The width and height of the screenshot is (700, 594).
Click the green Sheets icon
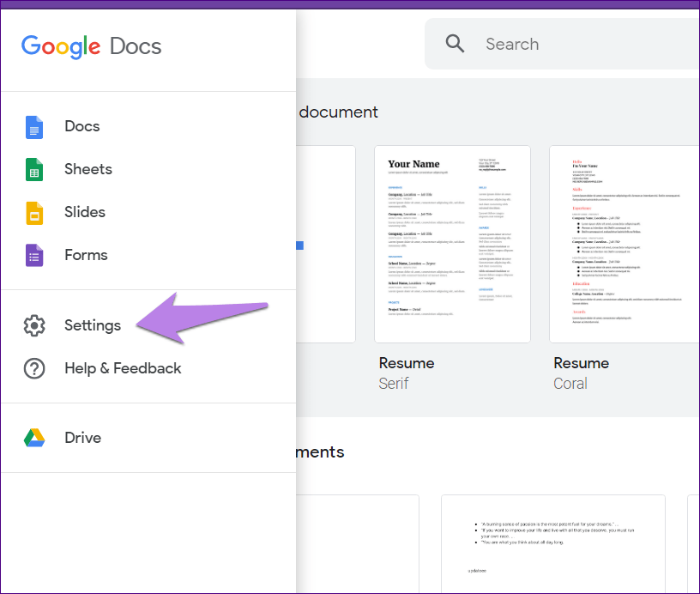34,170
